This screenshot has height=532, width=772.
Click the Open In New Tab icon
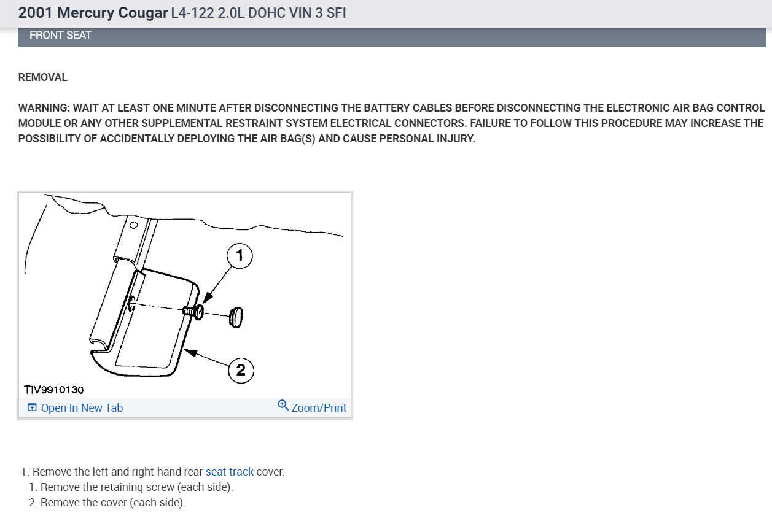click(x=33, y=408)
